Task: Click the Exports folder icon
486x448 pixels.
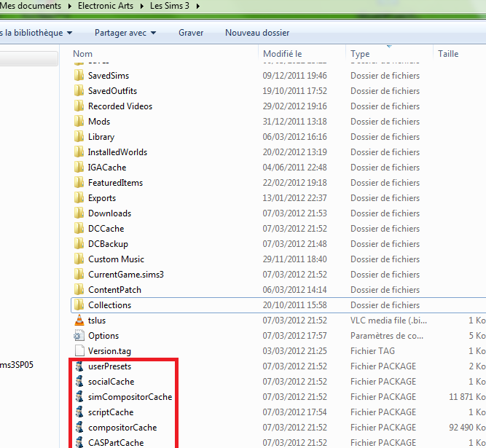Action: [79, 197]
